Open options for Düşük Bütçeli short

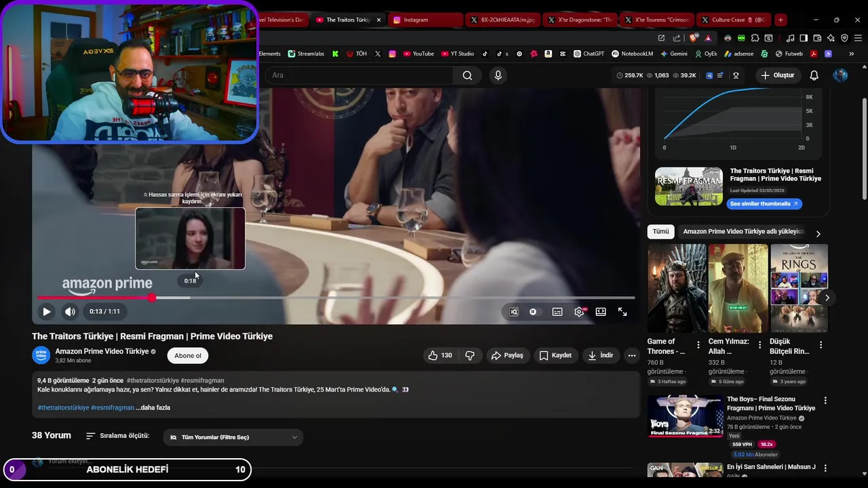point(821,345)
